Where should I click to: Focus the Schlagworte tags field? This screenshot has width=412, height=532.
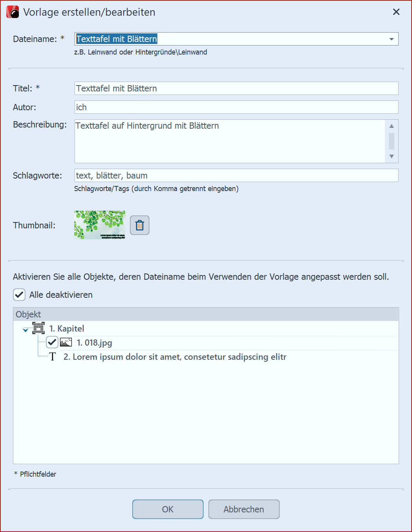(x=236, y=175)
